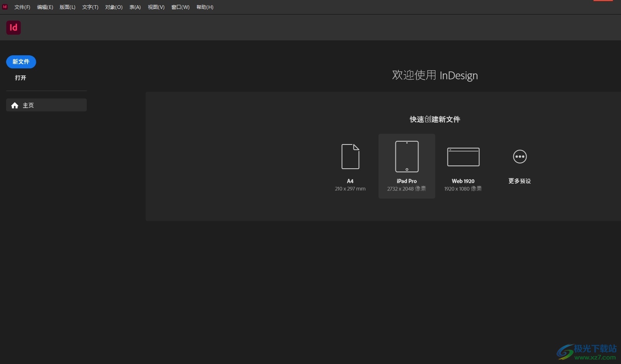Pick the Web 1920 preset icon
The image size is (621, 364).
tap(463, 157)
